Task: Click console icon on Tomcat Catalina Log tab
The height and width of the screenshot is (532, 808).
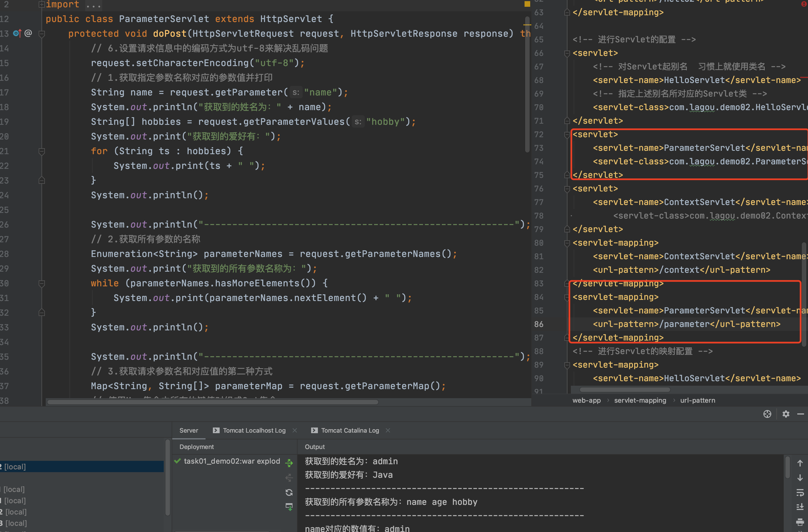Action: [315, 430]
